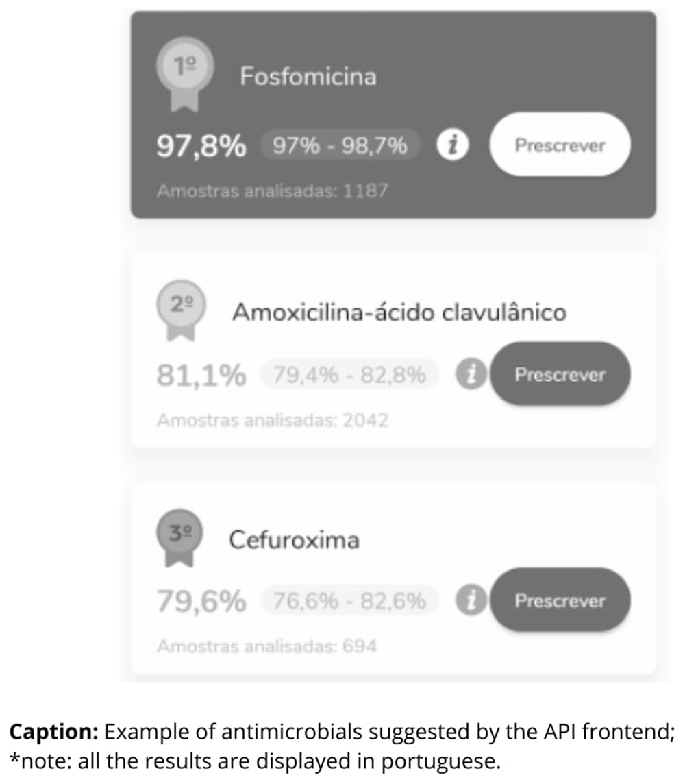685x784 pixels.
Task: Click the info icon for Fosfomicina
Action: (x=453, y=145)
